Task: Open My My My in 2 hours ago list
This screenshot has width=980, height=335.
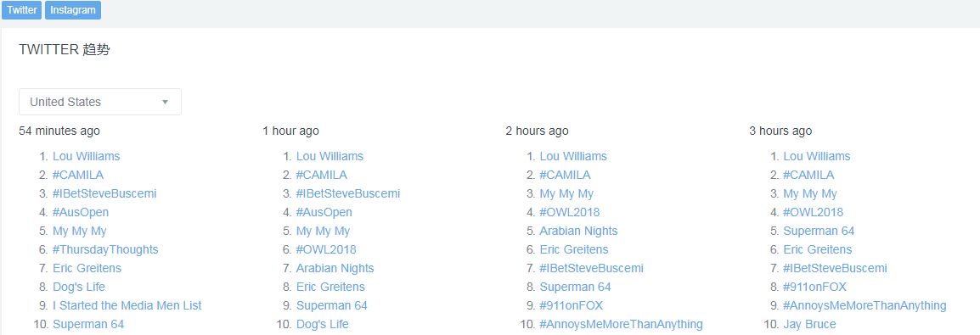Action: point(566,193)
